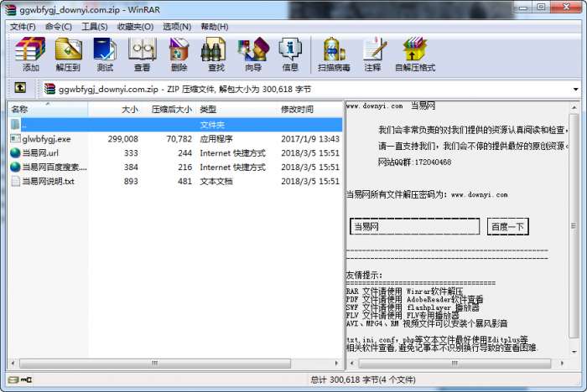This screenshot has height=392, width=587.
Task: Open the 选项(N) menu
Action: (177, 27)
